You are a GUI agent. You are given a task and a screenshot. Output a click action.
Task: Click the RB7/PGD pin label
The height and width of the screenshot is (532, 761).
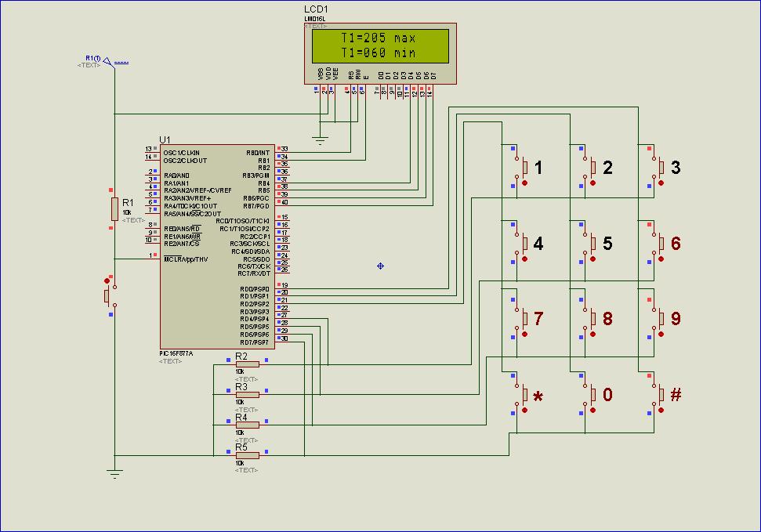257,206
